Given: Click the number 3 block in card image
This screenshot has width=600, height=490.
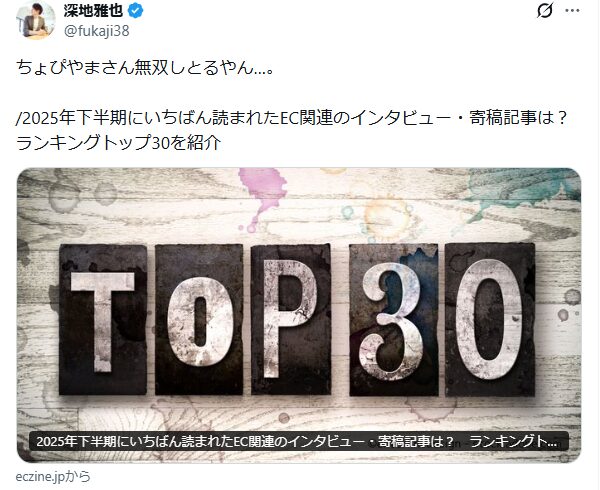Looking at the screenshot, I should click(x=394, y=320).
